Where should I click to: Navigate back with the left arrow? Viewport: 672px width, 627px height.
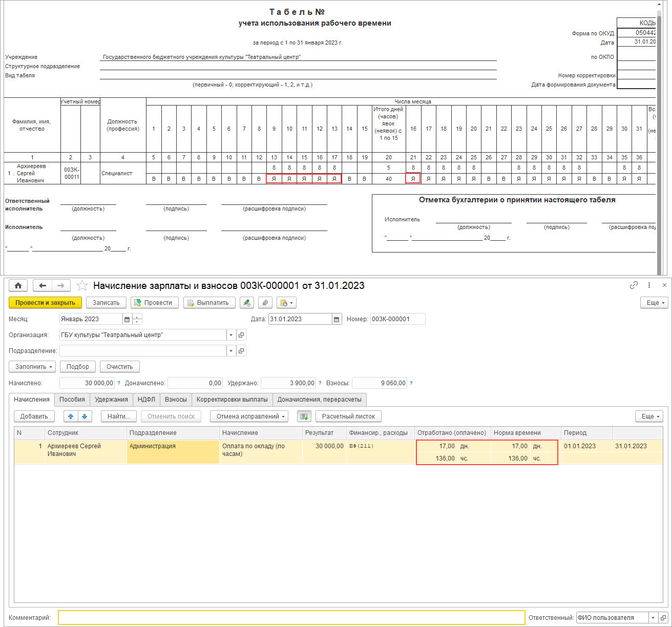coord(43,286)
